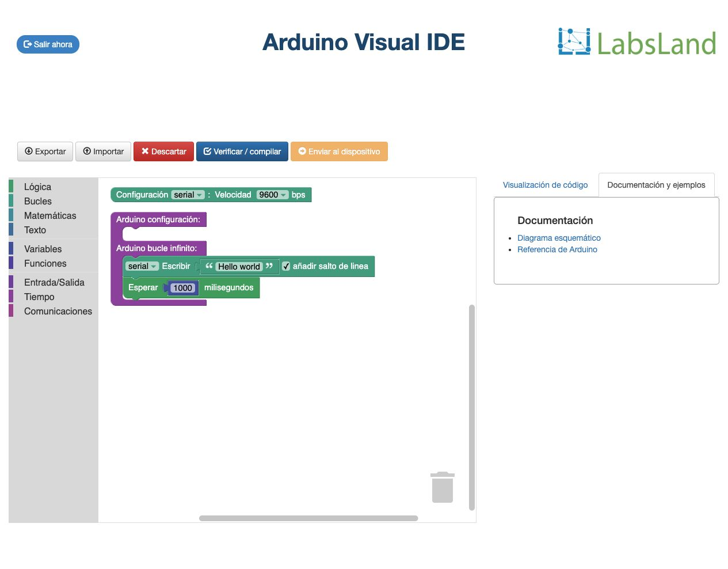Click the Arduino Visual IDE title
728x569 pixels.
pos(364,42)
